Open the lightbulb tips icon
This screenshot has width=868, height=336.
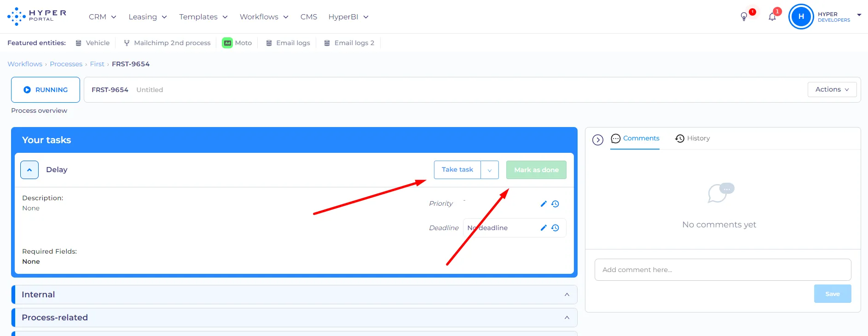744,17
